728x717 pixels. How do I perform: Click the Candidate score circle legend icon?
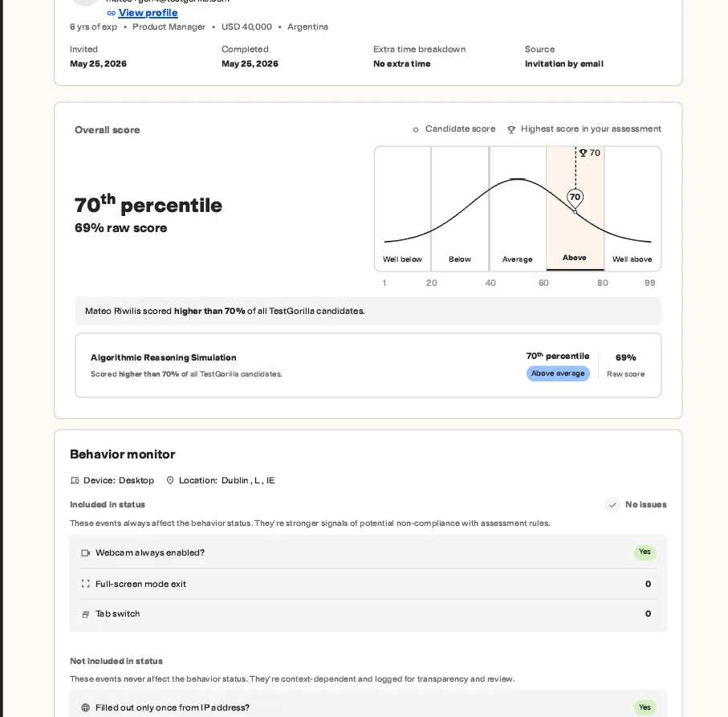click(x=416, y=129)
